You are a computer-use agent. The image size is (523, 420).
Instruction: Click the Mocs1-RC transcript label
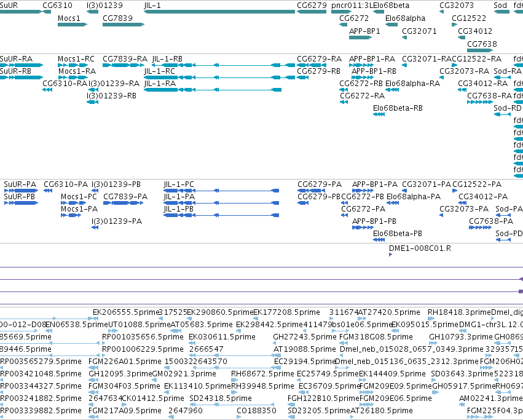click(76, 59)
